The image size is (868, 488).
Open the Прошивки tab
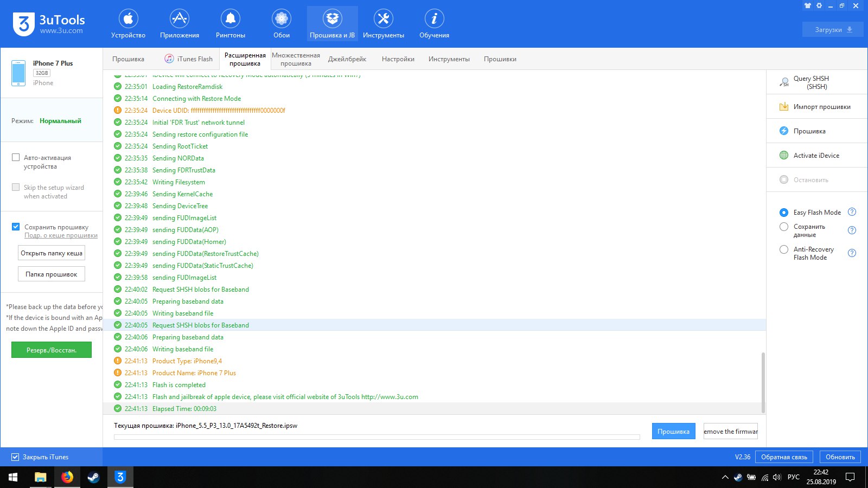coord(500,59)
